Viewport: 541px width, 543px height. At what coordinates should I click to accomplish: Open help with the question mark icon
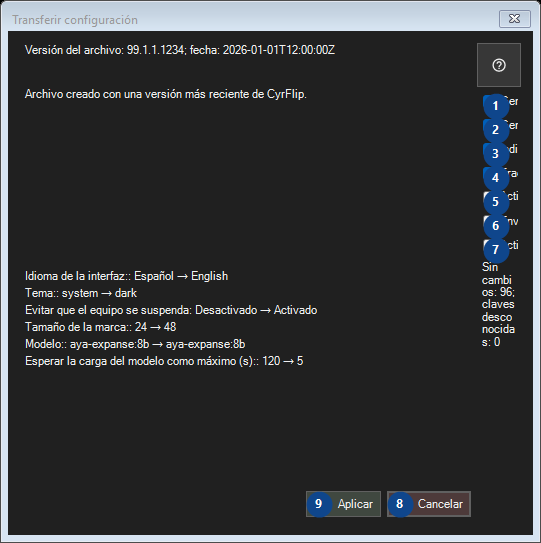click(x=499, y=65)
